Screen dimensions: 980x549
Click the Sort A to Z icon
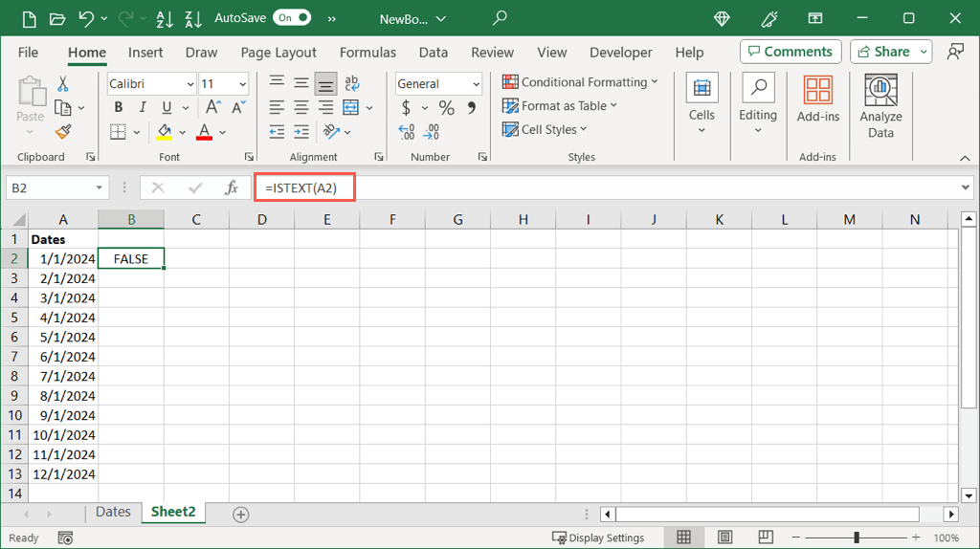coord(164,18)
